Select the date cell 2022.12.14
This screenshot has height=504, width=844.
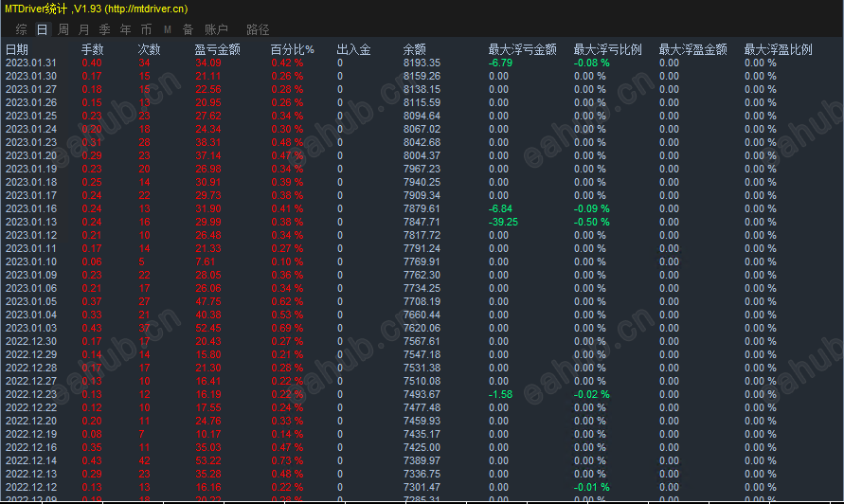click(30, 460)
